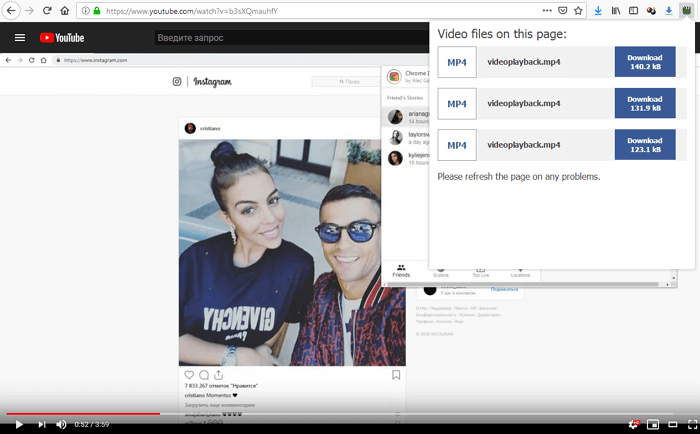Go to browser home page
The height and width of the screenshot is (434, 700).
[65, 11]
